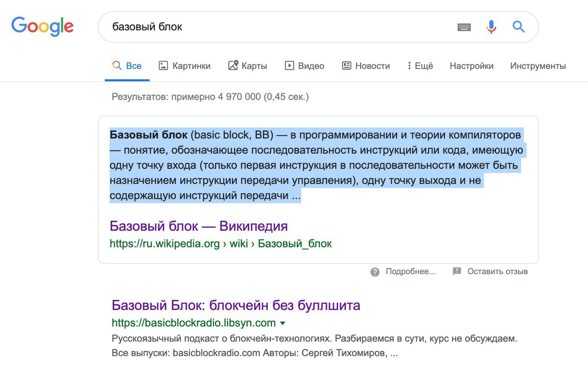The height and width of the screenshot is (372, 588).
Task: Click the Google logo
Action: point(43,27)
